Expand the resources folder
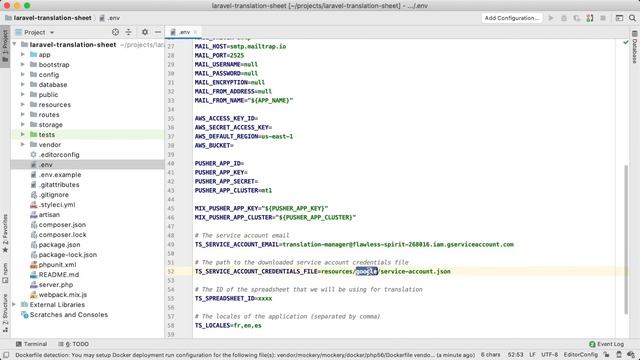This screenshot has height=360, width=640. [23, 104]
